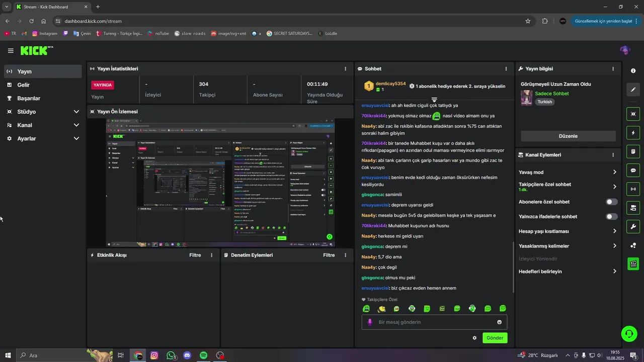Click the focus frame icon in right sidebar

633,114
